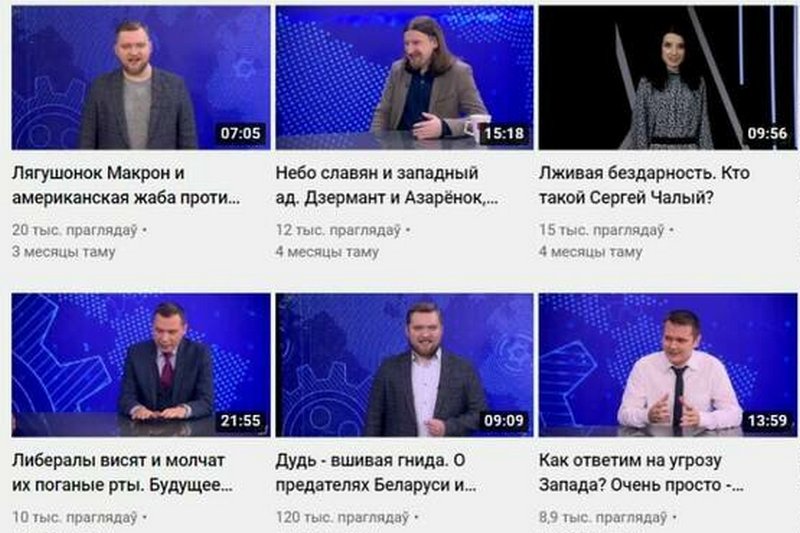
Task: Click the title 'Как ответим на угрозу Запада?'
Action: [641, 472]
